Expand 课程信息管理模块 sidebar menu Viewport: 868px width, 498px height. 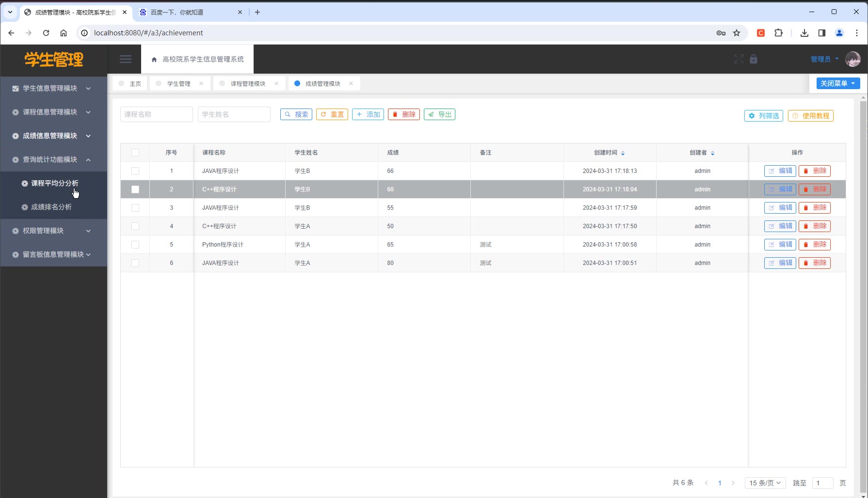[54, 112]
